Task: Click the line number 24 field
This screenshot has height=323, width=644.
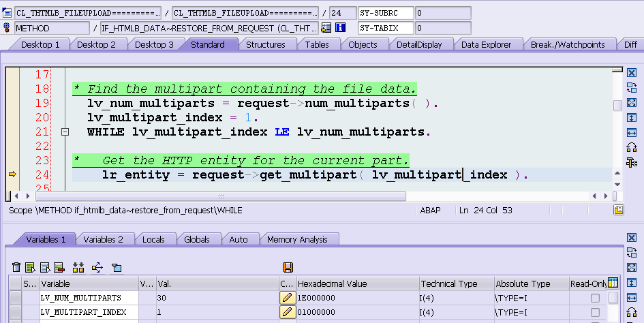Action: click(343, 13)
